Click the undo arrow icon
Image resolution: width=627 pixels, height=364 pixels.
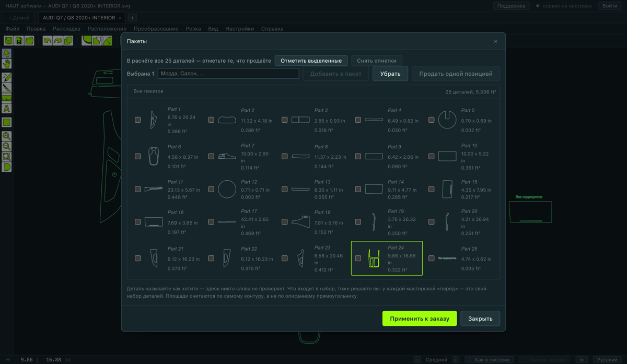click(x=48, y=41)
